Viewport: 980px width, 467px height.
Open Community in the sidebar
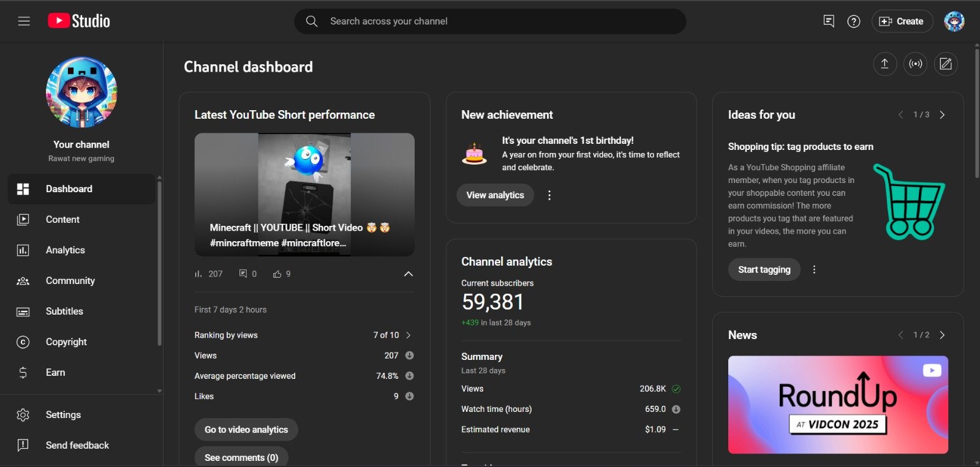click(81, 281)
